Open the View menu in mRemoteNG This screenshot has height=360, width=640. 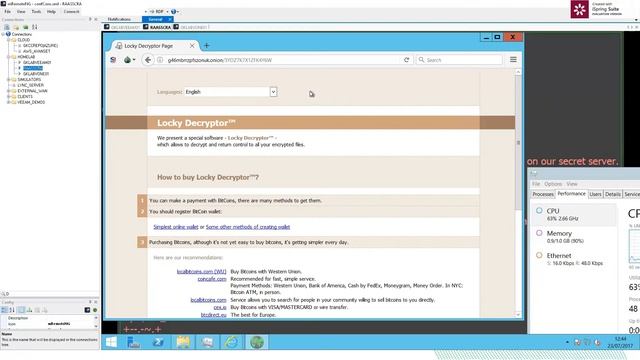21,11
